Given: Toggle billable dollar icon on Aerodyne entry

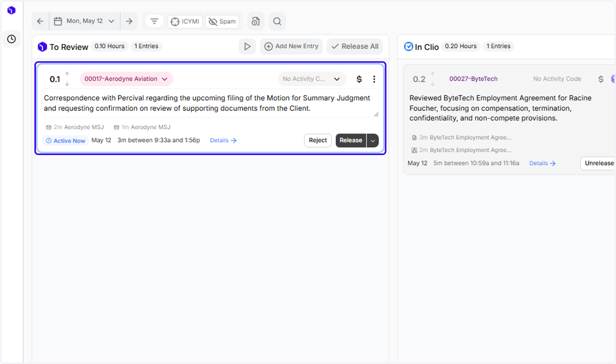Looking at the screenshot, I should tap(359, 79).
